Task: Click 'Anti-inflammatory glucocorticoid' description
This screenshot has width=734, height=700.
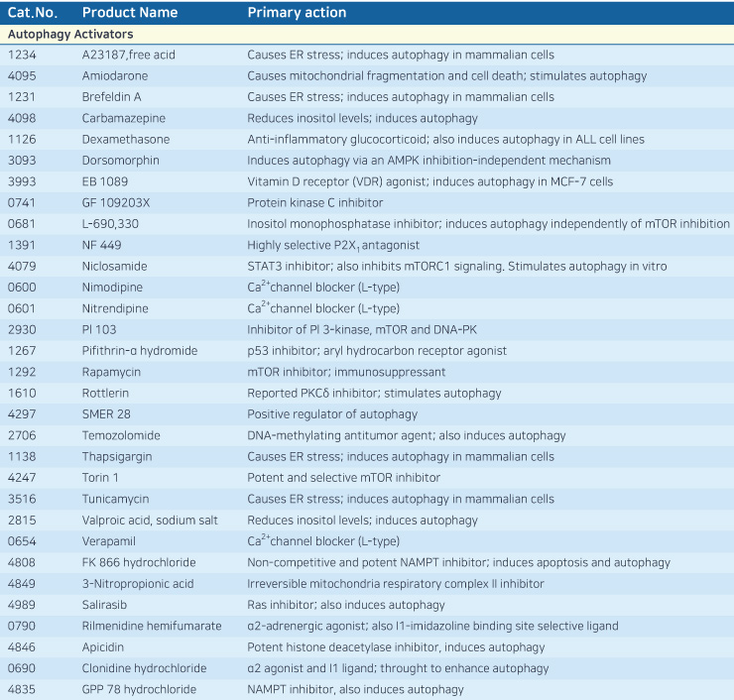Action: (337, 140)
